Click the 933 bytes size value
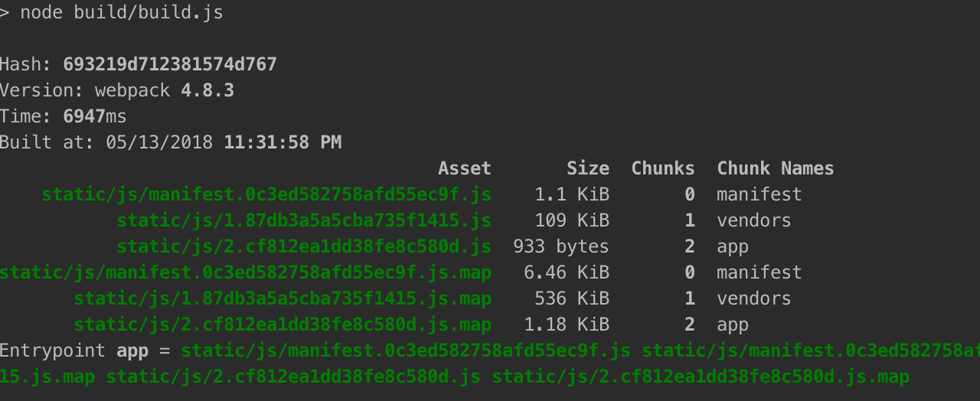The height and width of the screenshot is (401, 980). tap(560, 246)
